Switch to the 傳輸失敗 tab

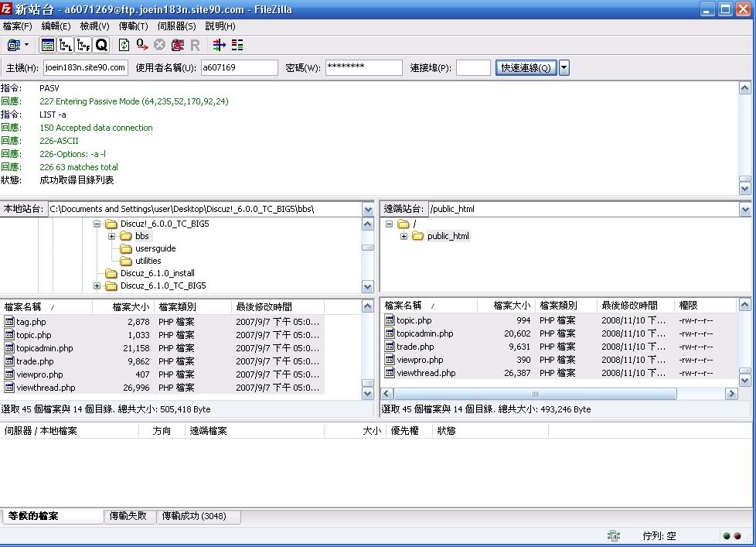(128, 515)
